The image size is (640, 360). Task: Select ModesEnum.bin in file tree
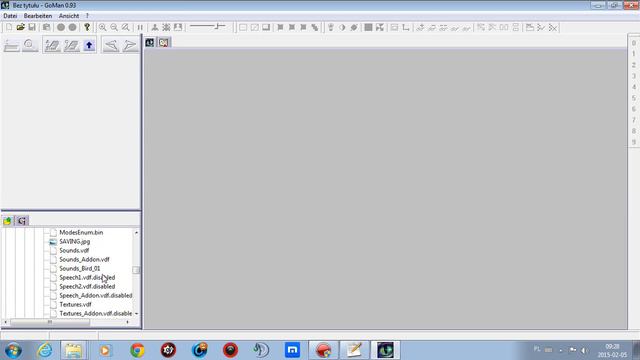[81, 232]
